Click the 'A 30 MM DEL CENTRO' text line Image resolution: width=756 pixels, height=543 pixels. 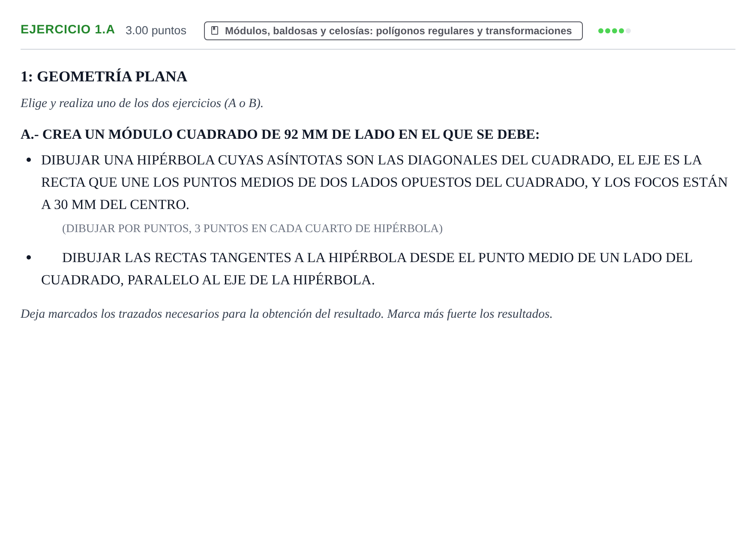115,205
